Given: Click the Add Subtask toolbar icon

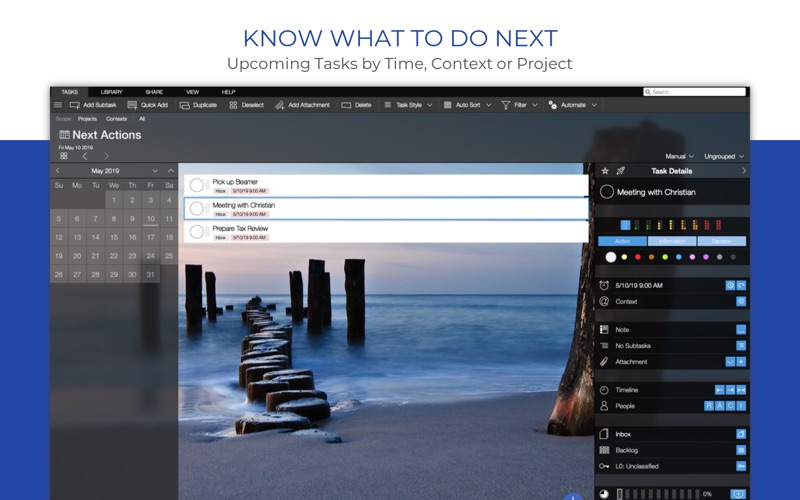Looking at the screenshot, I should 74,105.
